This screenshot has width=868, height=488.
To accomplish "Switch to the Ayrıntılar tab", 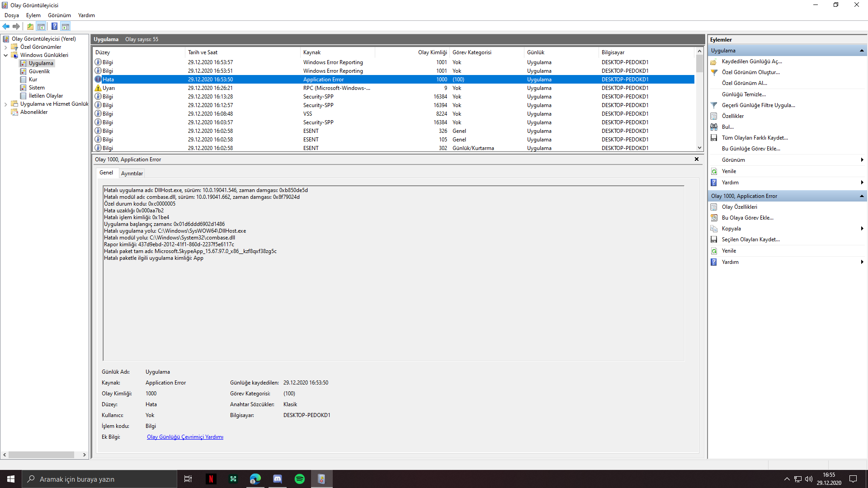I will tap(132, 174).
